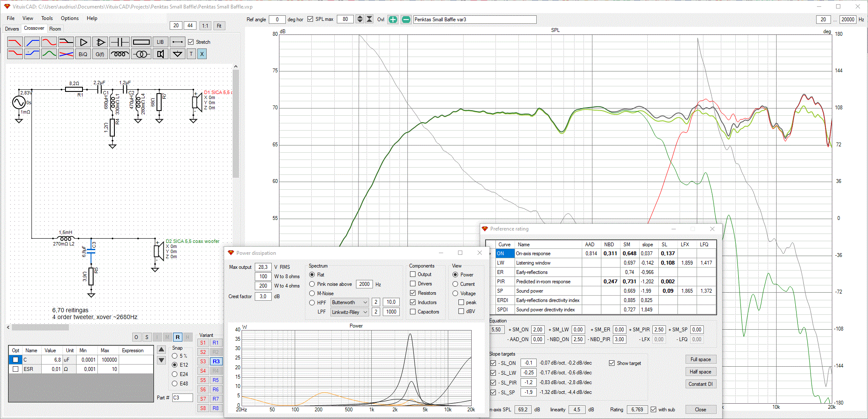Select Pink noise above spectrum option
868x419 pixels.
coord(312,284)
